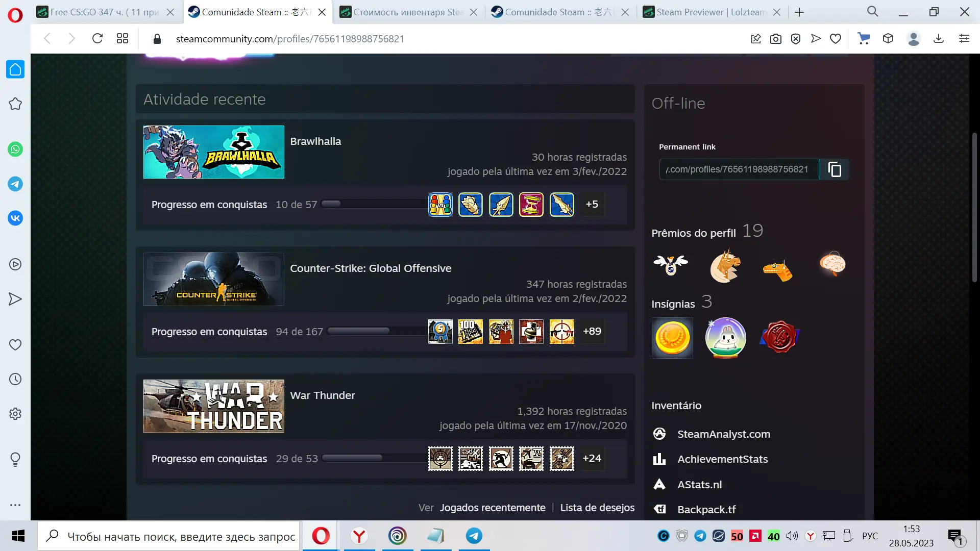The height and width of the screenshot is (551, 980).
Task: Open sidebar home icon
Action: (15, 69)
